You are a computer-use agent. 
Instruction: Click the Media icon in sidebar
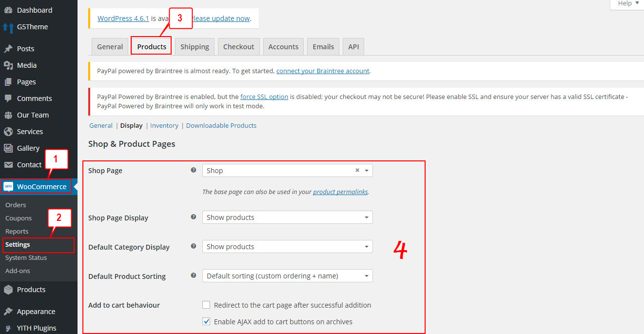pyautogui.click(x=8, y=65)
